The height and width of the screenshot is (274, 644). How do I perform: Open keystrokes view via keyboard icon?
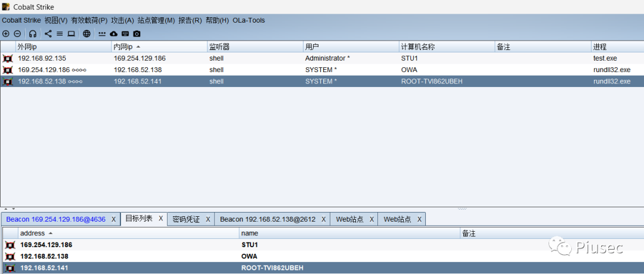pos(125,33)
